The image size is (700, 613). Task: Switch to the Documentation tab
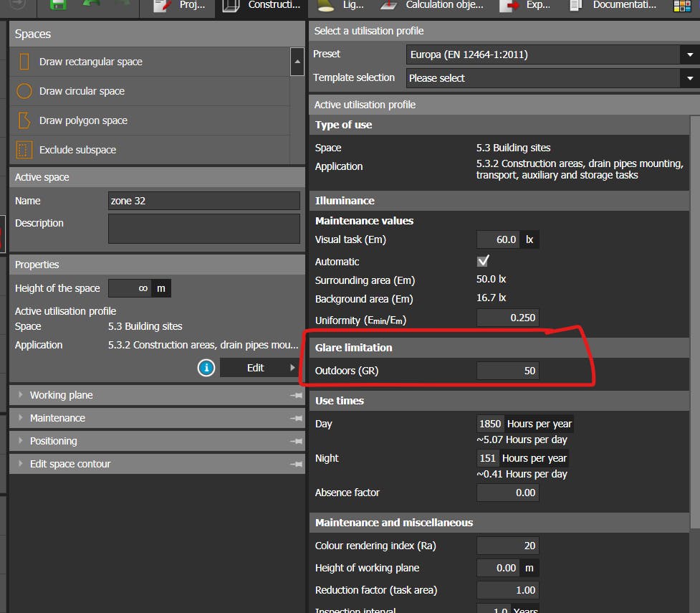coord(613,6)
